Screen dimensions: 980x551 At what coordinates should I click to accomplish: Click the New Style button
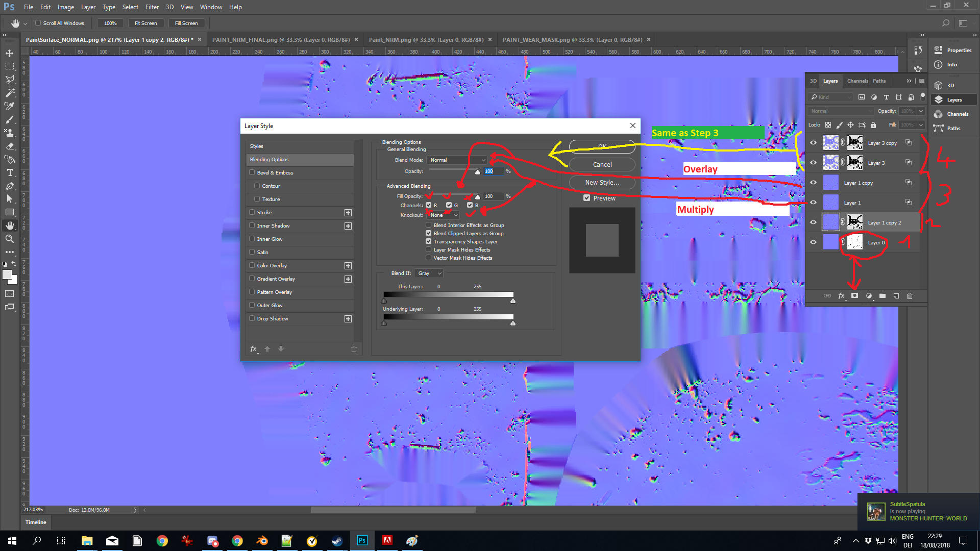click(x=602, y=183)
